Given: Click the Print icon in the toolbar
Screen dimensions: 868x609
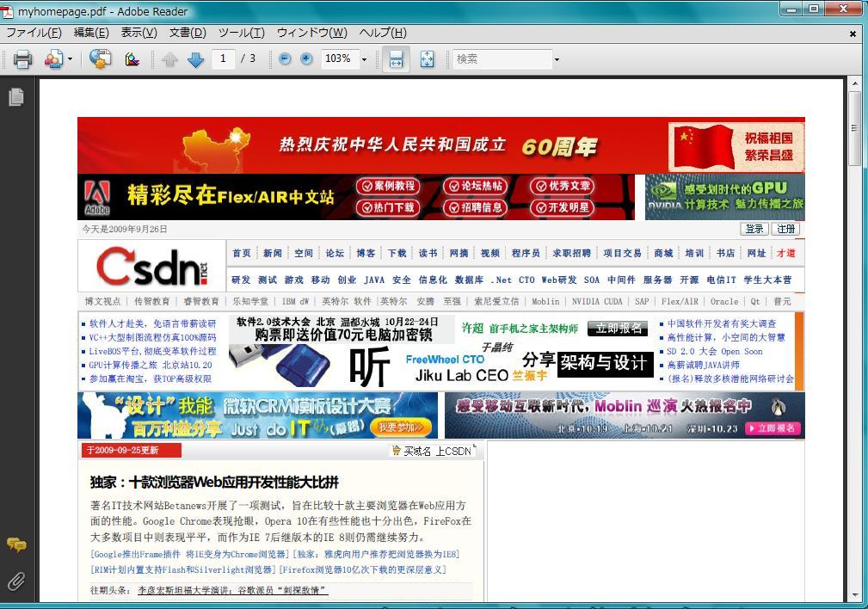Looking at the screenshot, I should tap(22, 59).
